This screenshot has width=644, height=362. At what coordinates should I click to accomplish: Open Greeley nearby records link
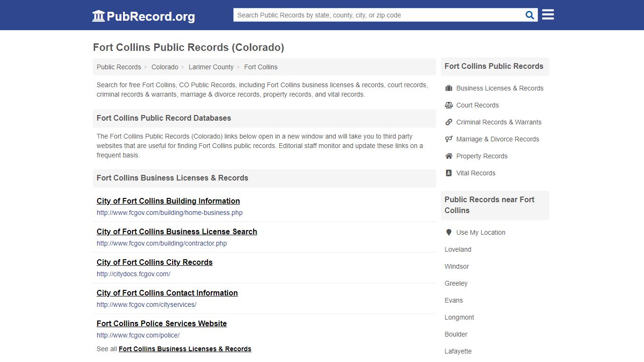pyautogui.click(x=456, y=283)
